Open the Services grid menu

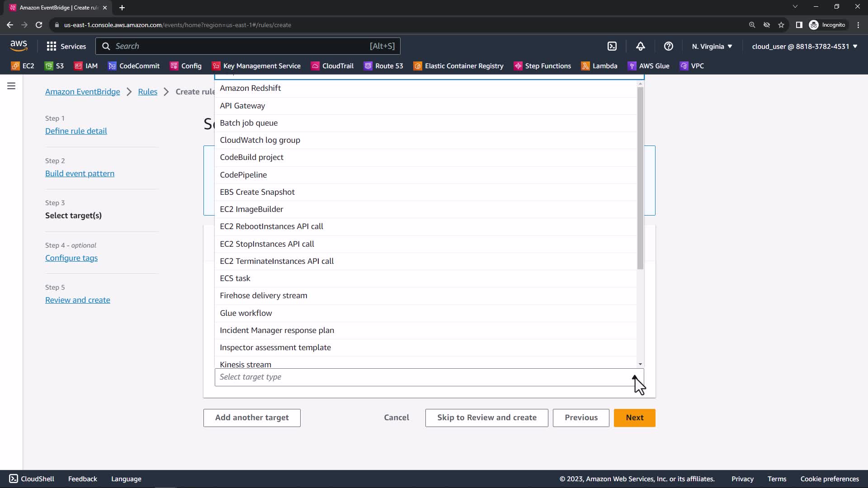[x=66, y=46]
